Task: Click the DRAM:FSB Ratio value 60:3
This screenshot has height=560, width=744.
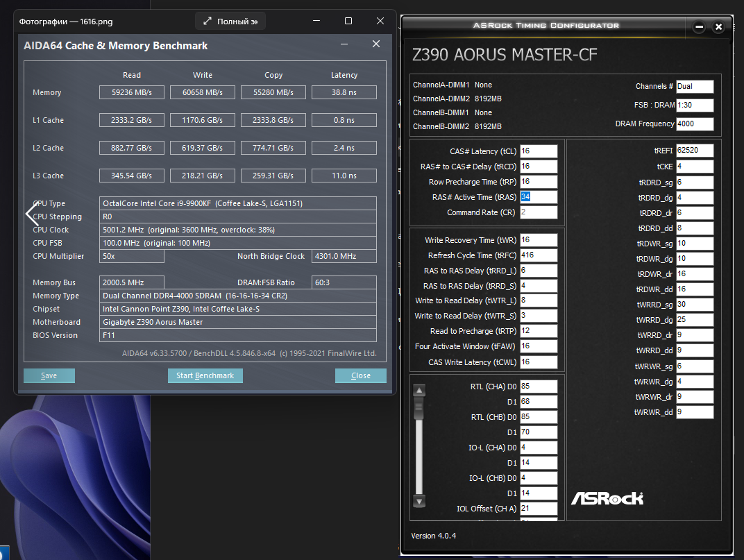Action: click(344, 282)
